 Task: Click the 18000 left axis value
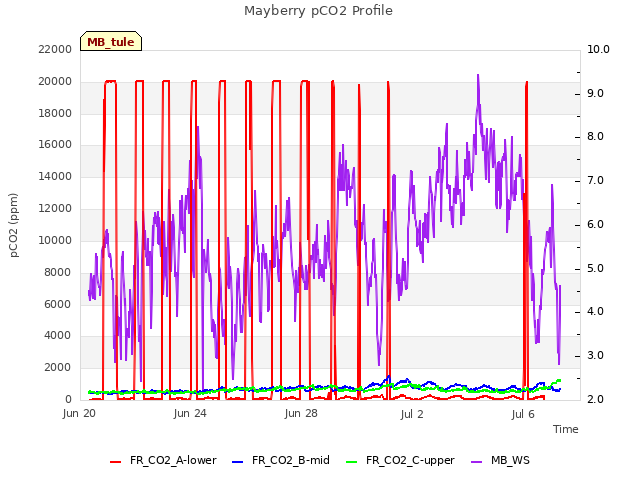pos(55,113)
